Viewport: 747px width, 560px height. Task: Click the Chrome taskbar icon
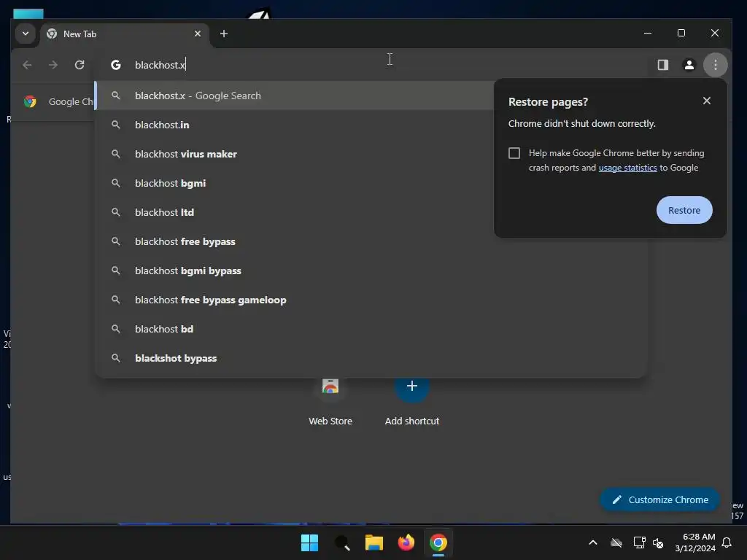point(438,542)
